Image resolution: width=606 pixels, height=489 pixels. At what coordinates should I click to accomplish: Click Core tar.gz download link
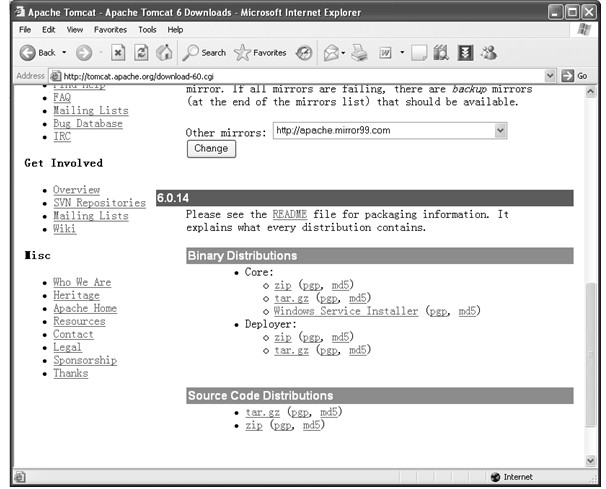point(291,298)
